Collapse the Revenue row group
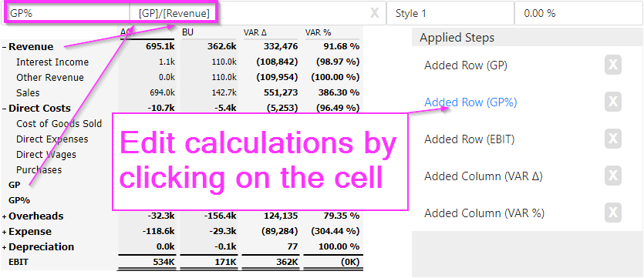The image size is (644, 278). [x=4, y=47]
